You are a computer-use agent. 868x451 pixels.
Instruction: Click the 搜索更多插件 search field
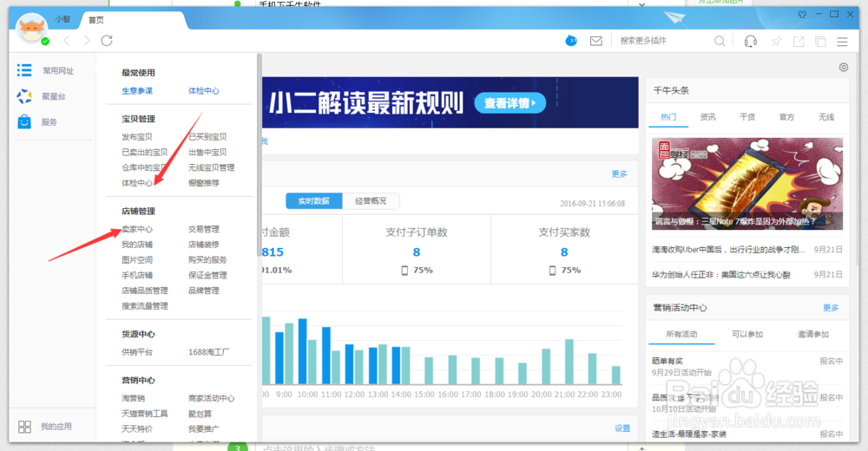pos(664,41)
